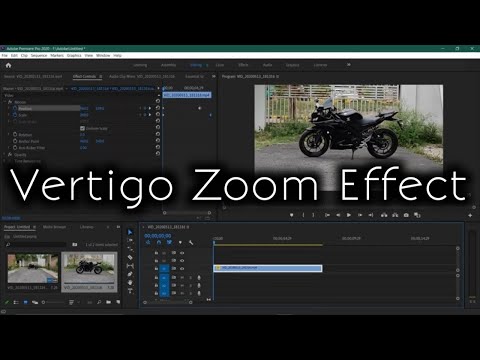Open the Markers menu

coord(57,55)
